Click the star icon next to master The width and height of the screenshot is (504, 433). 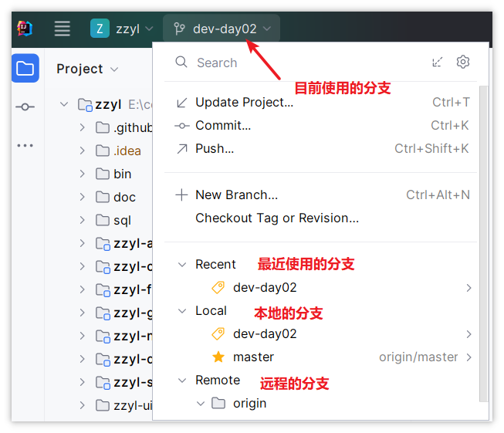[218, 357]
